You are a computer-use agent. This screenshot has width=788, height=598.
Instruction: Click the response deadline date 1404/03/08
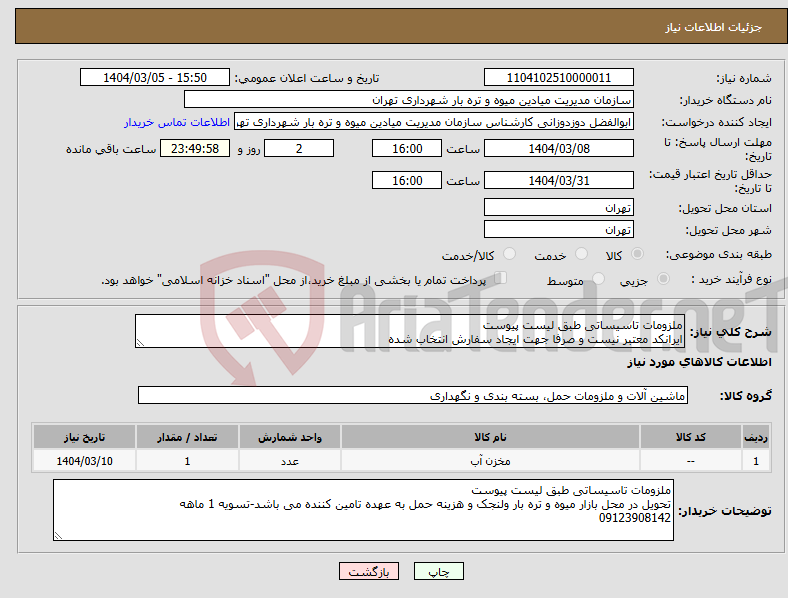pyautogui.click(x=559, y=148)
